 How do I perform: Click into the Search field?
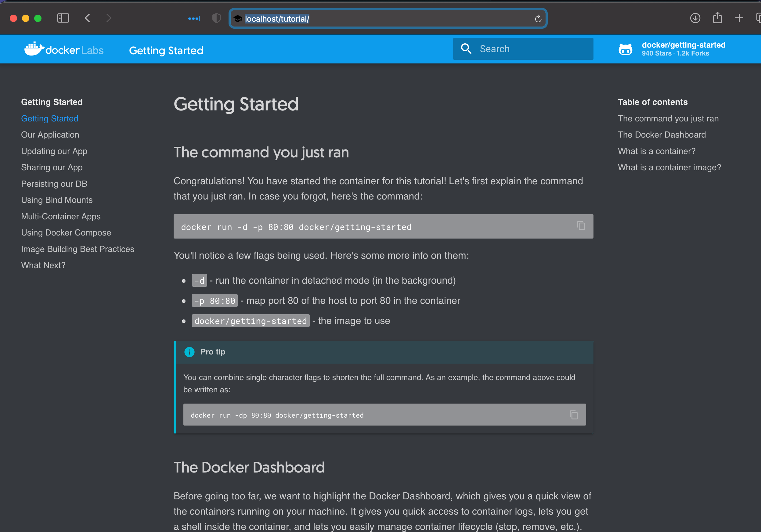pos(523,49)
